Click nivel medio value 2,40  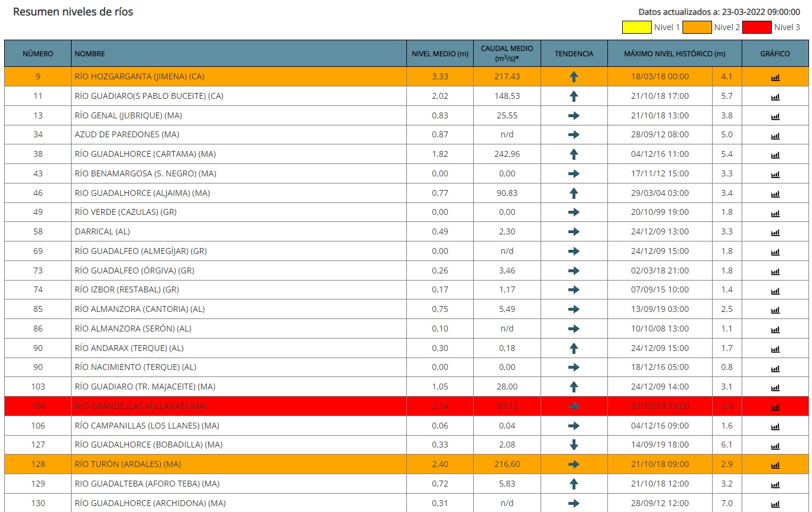[x=440, y=464]
